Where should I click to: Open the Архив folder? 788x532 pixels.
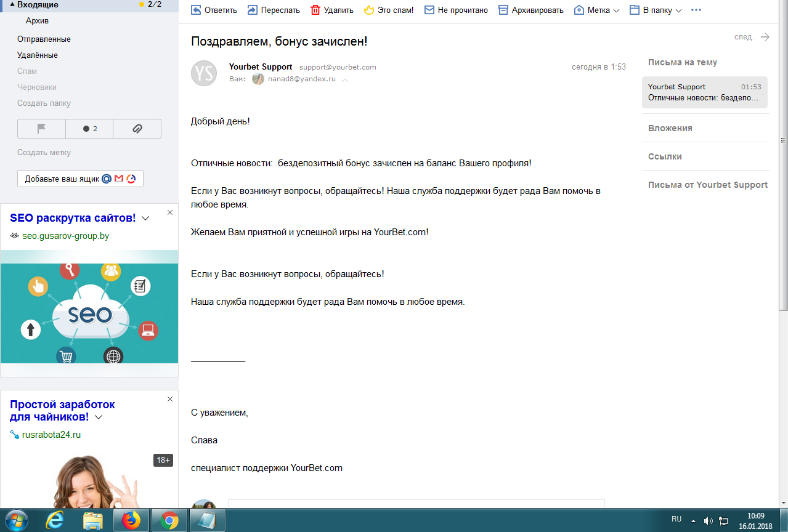pyautogui.click(x=37, y=21)
